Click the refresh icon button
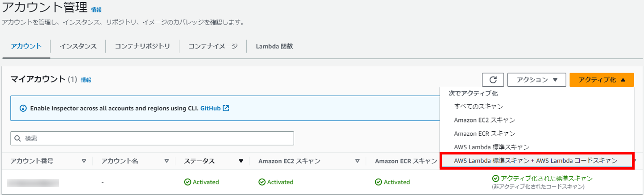This screenshot has height=195, width=644. point(493,80)
